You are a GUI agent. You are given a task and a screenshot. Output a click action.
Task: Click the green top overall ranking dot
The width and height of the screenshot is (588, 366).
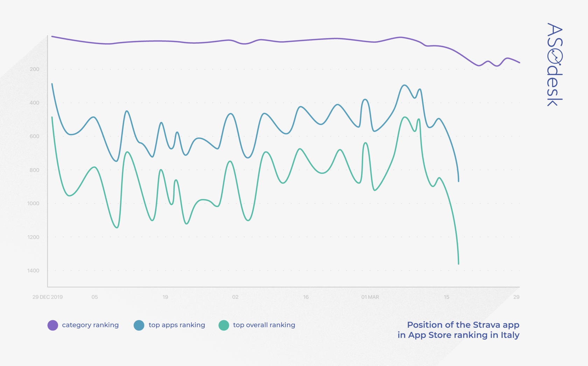(x=224, y=325)
